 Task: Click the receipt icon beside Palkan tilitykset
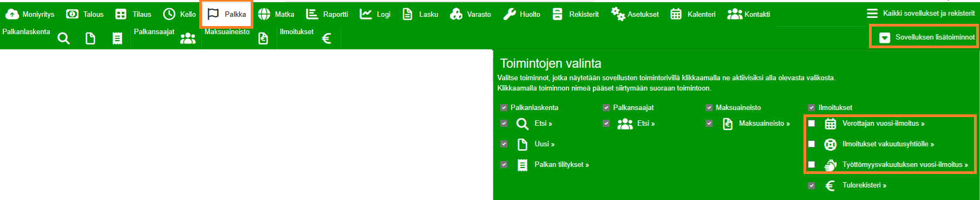(522, 165)
